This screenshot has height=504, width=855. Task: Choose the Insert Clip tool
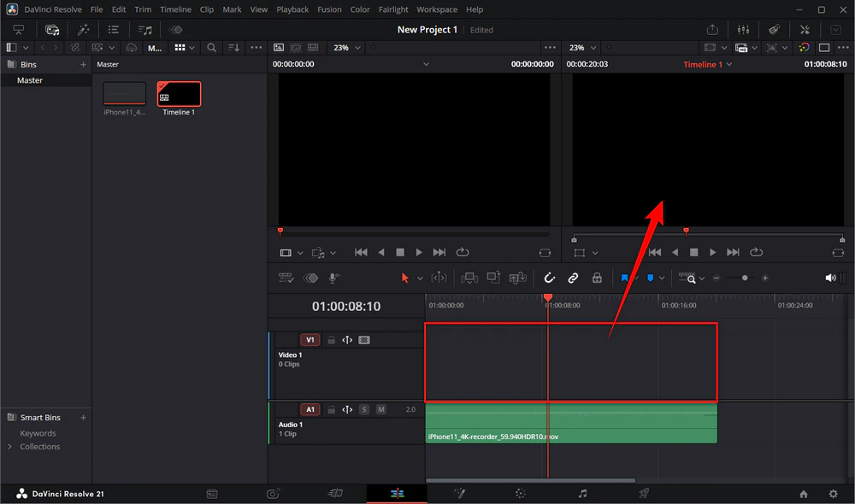click(469, 278)
